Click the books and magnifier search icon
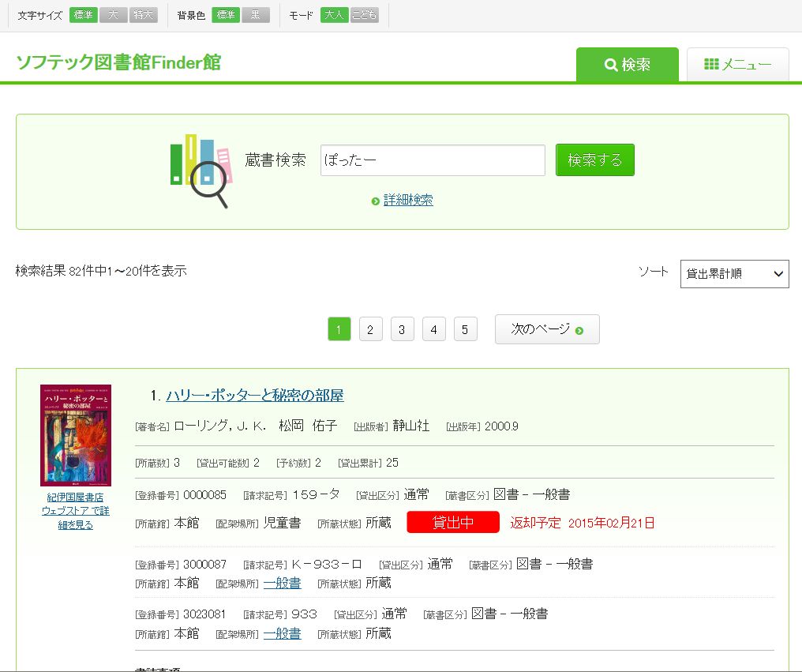Screen dimensions: 802x672 coord(200,171)
